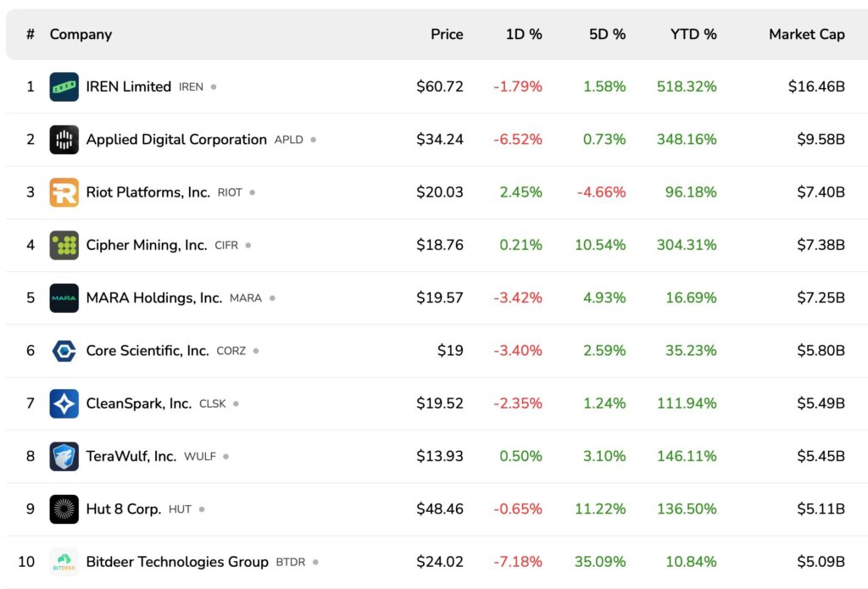Select the Core Scientific logo icon

pos(63,350)
